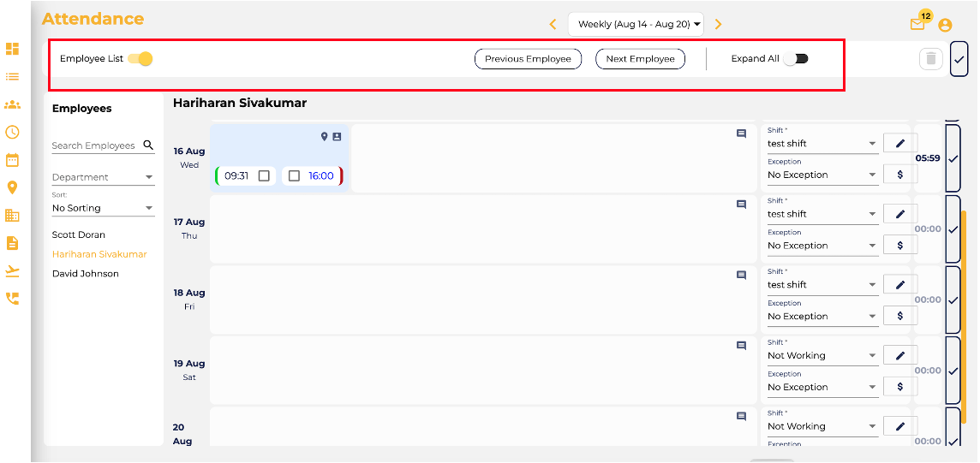Expand the Department filter dropdown

[103, 177]
